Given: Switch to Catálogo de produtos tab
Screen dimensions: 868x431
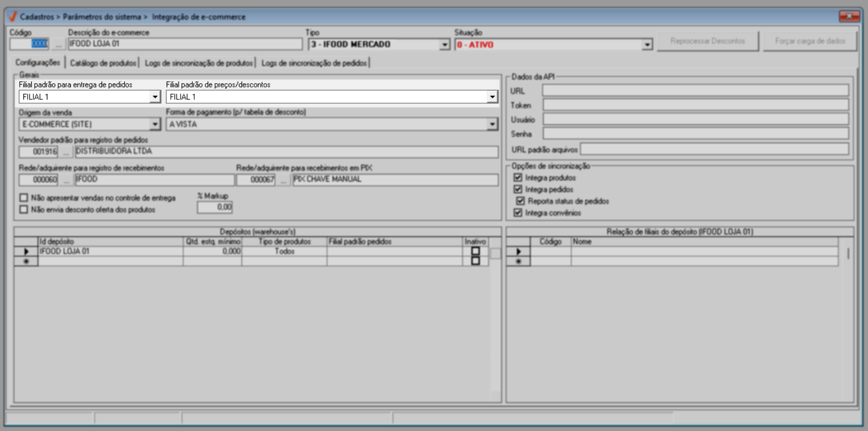Looking at the screenshot, I should (x=103, y=63).
